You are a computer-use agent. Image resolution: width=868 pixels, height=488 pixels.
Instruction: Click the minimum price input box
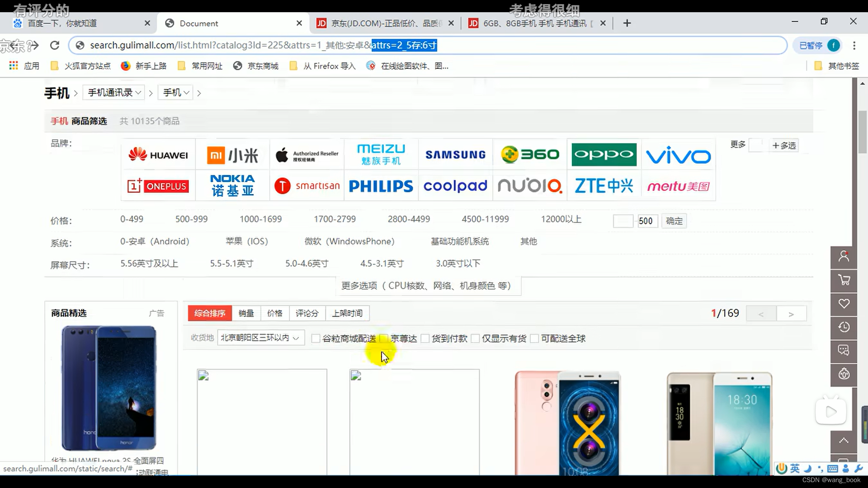click(x=623, y=221)
